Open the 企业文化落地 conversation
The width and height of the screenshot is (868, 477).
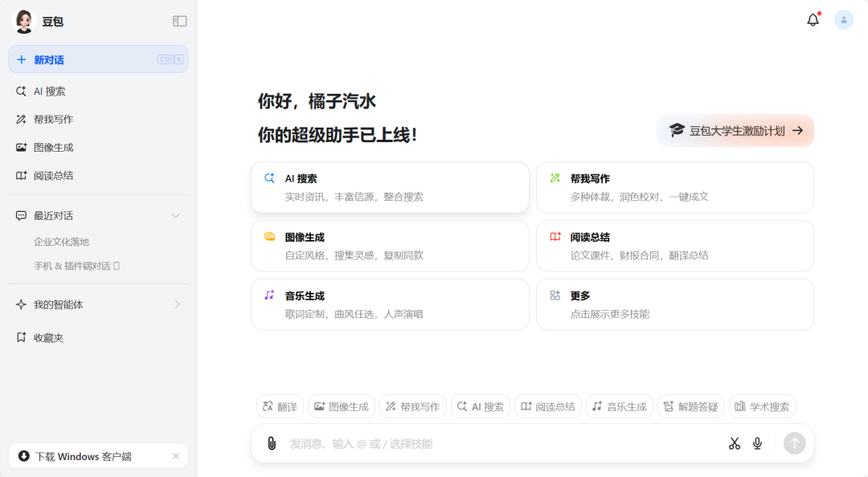(x=61, y=242)
